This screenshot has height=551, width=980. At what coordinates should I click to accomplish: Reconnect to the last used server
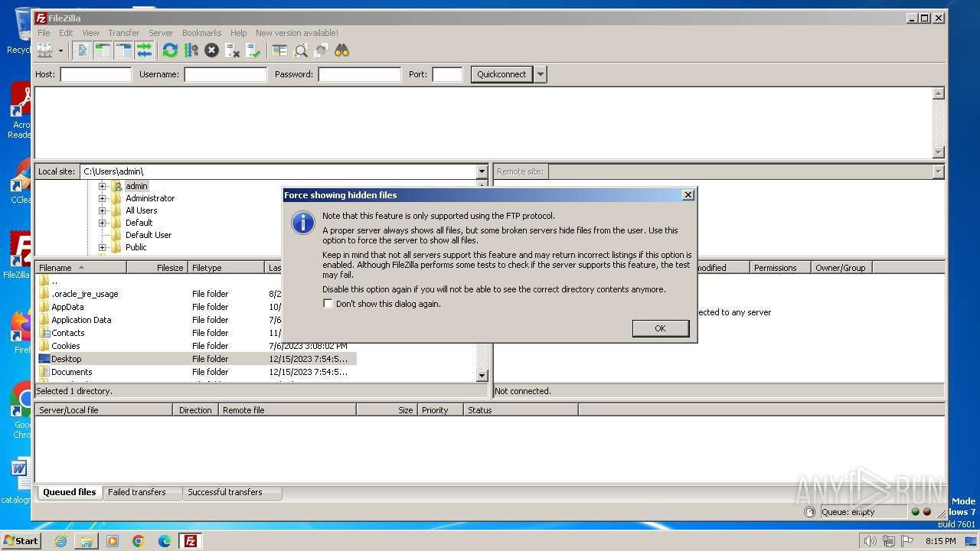pyautogui.click(x=253, y=51)
